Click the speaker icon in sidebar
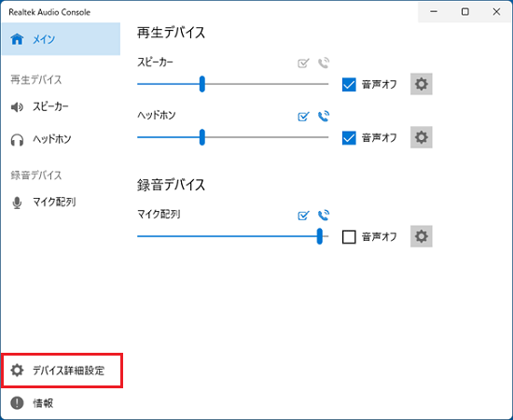 coord(17,107)
